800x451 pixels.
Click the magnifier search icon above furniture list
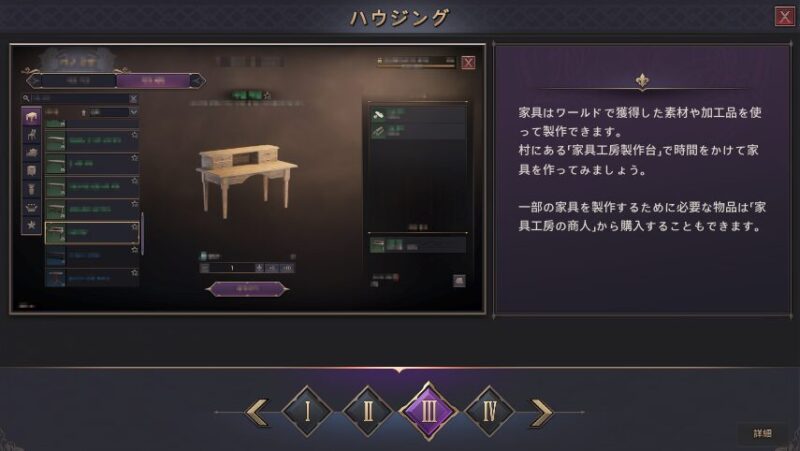pyautogui.click(x=26, y=98)
